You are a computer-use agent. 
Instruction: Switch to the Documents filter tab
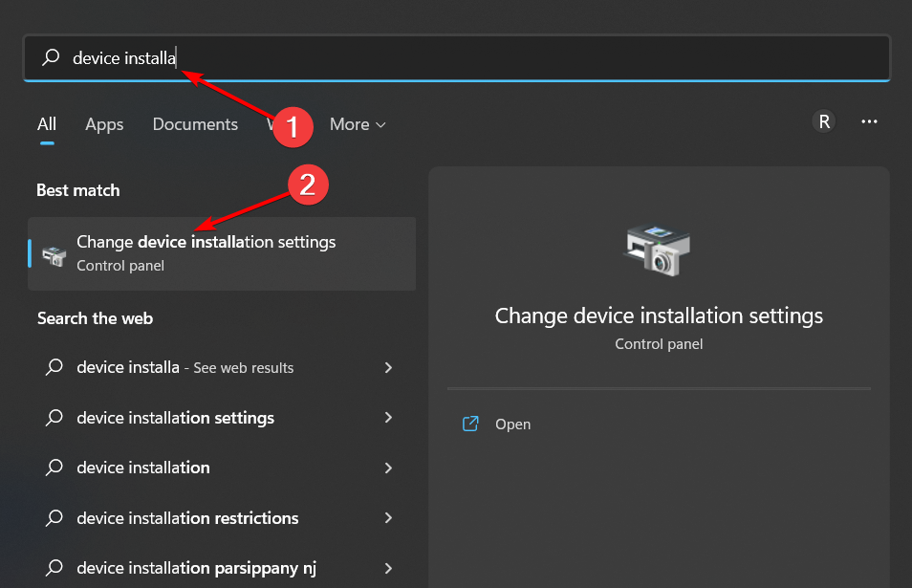pos(195,124)
